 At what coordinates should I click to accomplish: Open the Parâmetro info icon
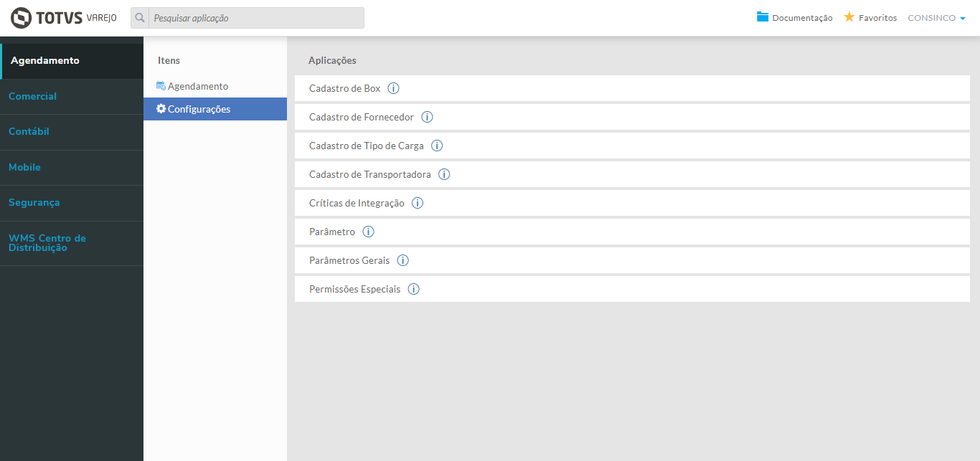coord(368,232)
